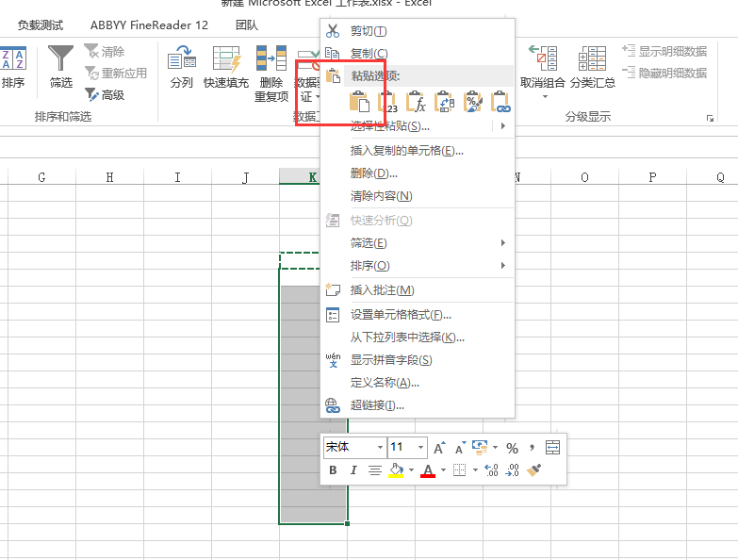The image size is (738, 560).
Task: Choose Paste Link option
Action: click(x=500, y=102)
